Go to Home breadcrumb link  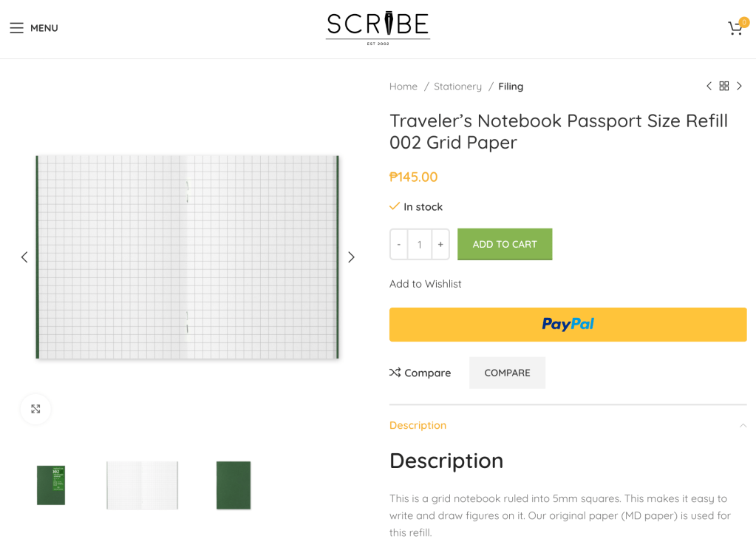pos(403,87)
